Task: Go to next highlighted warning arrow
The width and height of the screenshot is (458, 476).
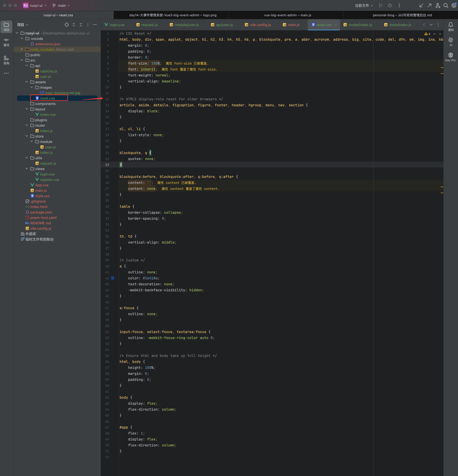Action: click(440, 34)
